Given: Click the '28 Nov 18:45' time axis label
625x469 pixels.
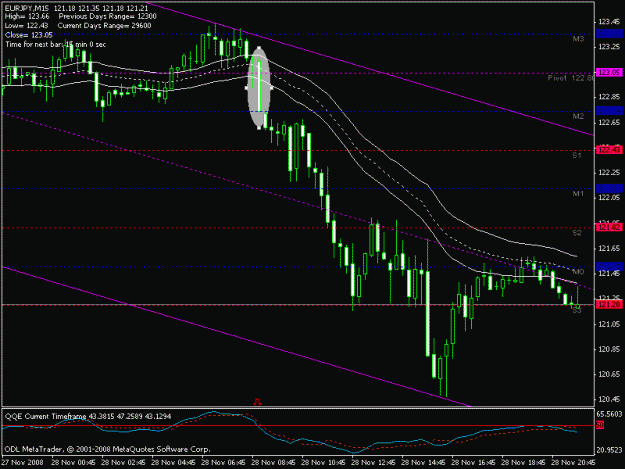Looking at the screenshot, I should tap(523, 463).
